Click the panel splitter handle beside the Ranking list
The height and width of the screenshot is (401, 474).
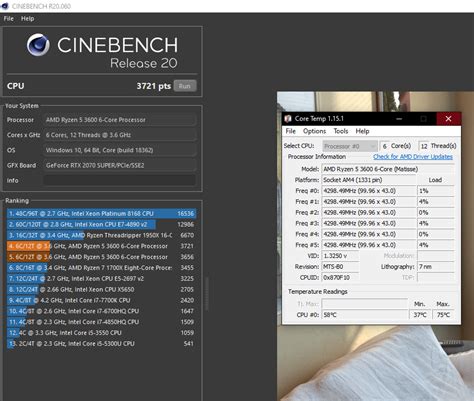click(x=207, y=294)
